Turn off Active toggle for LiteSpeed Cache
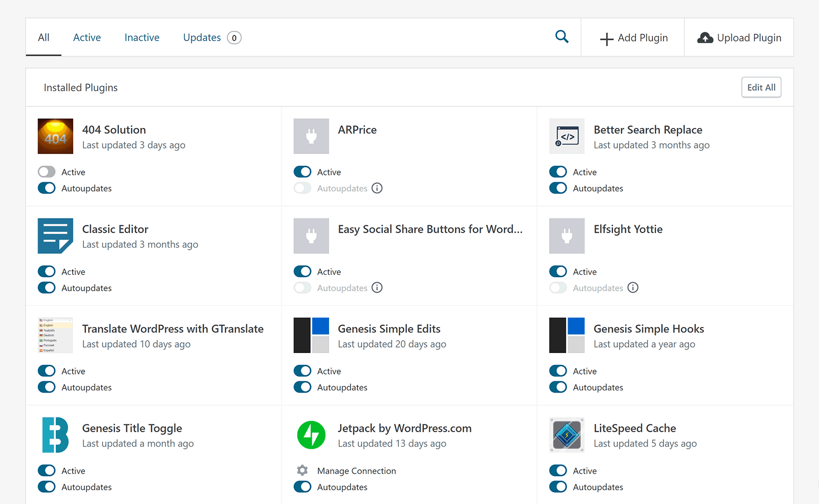 point(558,470)
